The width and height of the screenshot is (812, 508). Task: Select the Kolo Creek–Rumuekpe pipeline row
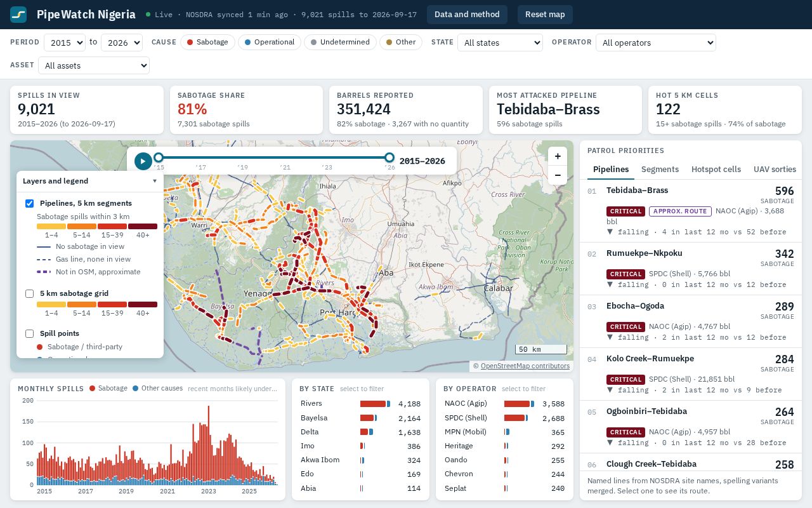point(691,374)
